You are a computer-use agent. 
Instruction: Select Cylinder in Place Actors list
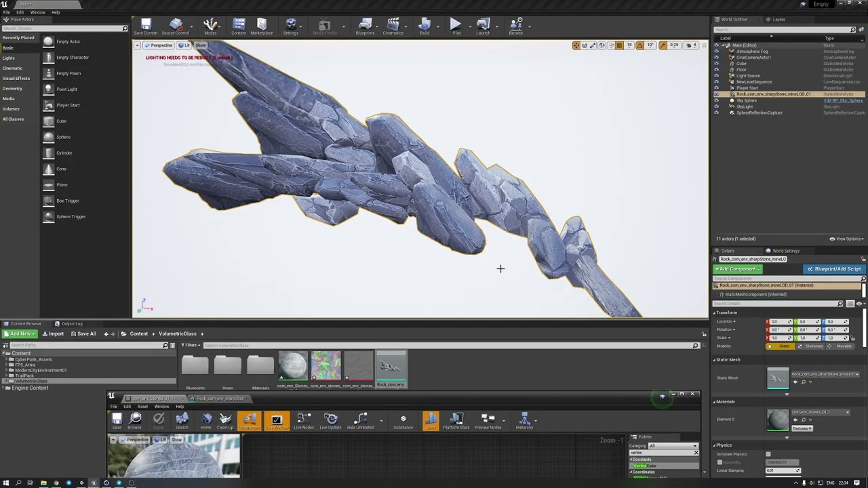[64, 152]
